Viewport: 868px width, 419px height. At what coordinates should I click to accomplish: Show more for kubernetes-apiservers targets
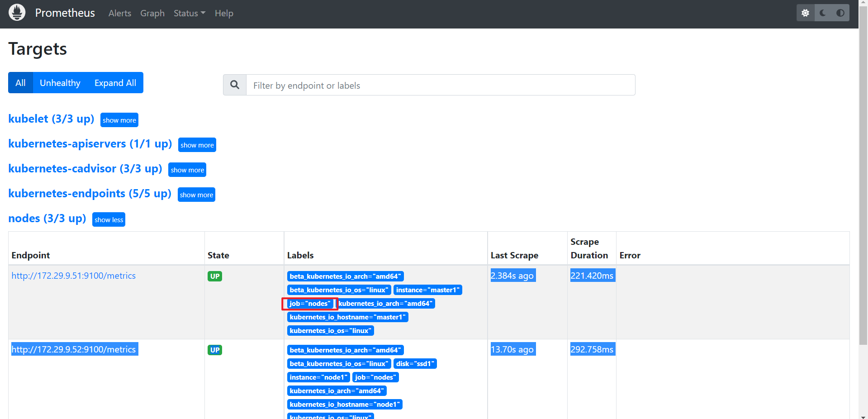197,145
